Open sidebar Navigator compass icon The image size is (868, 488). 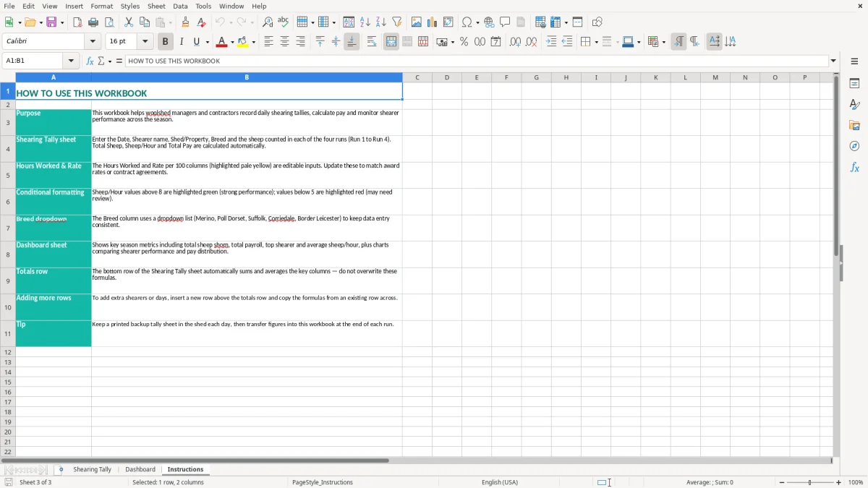(854, 146)
